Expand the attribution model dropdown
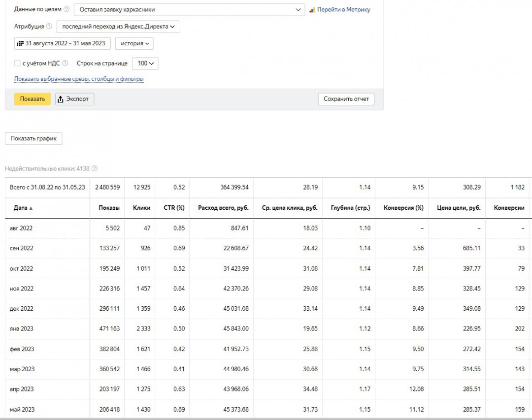 coord(118,27)
